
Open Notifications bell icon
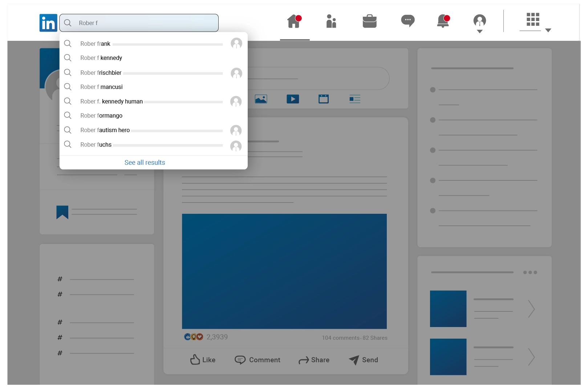point(443,21)
